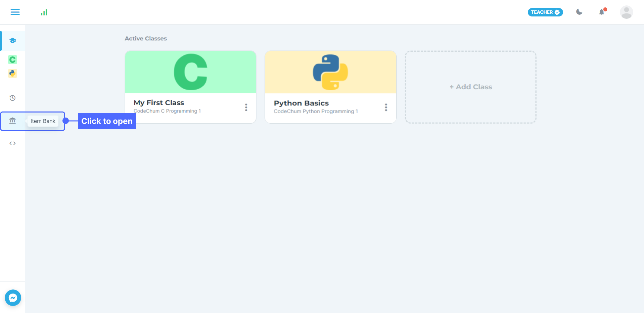Open the Messenger chat bubble
The height and width of the screenshot is (313, 644).
click(x=13, y=298)
